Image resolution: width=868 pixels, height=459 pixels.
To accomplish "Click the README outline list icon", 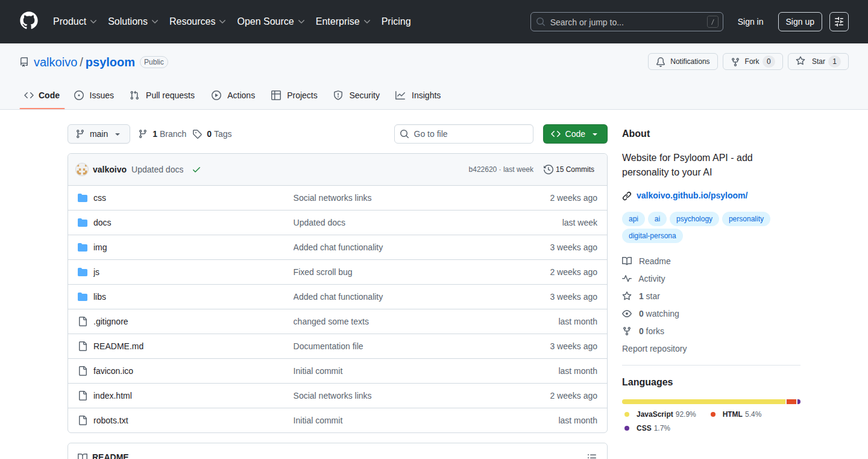I will 592,457.
